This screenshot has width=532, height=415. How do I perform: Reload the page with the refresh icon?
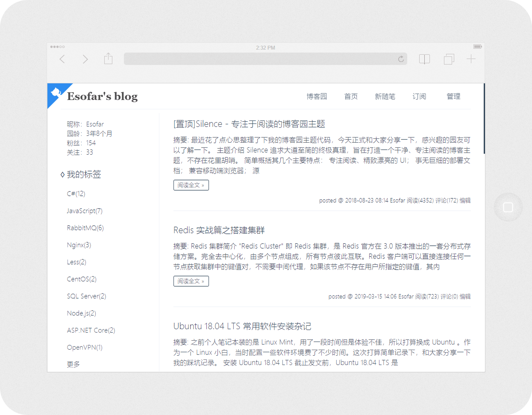pyautogui.click(x=401, y=59)
